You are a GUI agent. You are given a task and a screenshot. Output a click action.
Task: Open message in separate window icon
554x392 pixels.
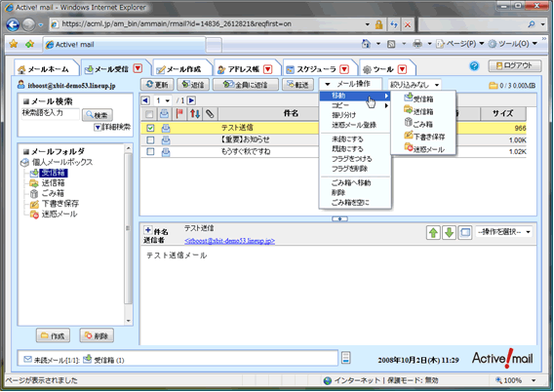tap(465, 233)
